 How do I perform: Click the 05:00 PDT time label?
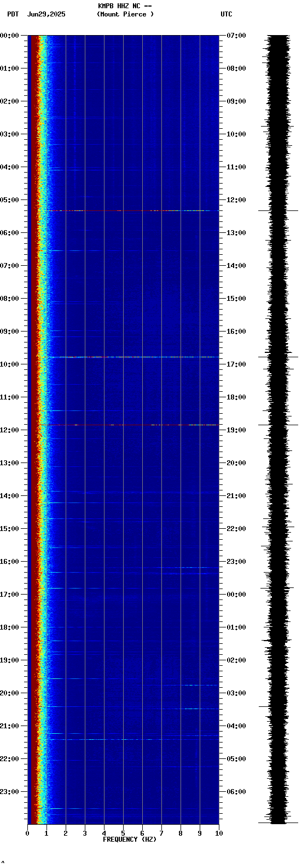click(x=9, y=200)
